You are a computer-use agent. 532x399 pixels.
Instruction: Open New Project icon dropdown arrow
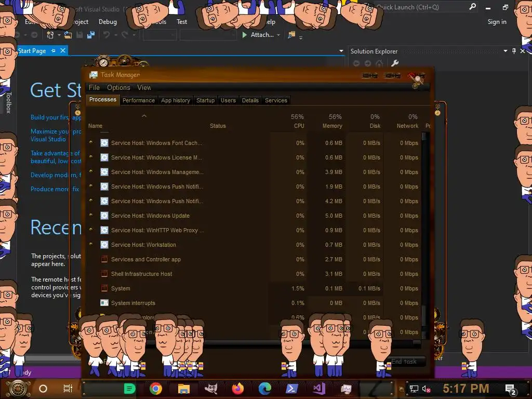[59, 35]
